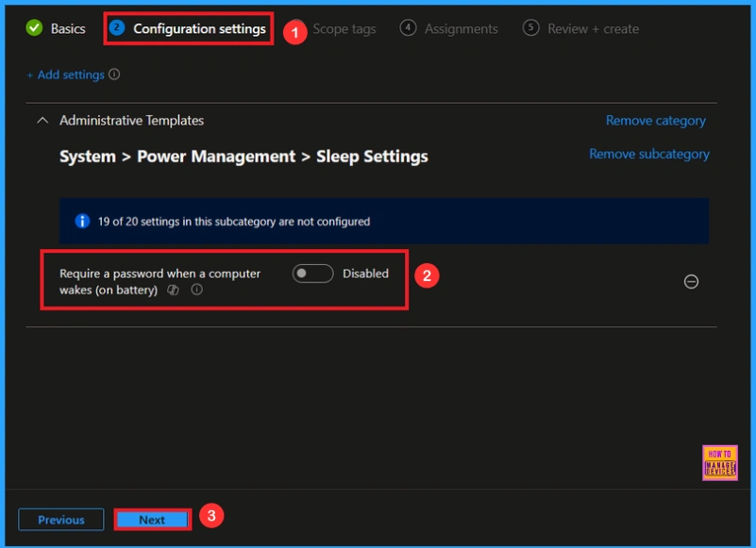Click the Remove subcategory link
756x548 pixels.
coord(649,154)
